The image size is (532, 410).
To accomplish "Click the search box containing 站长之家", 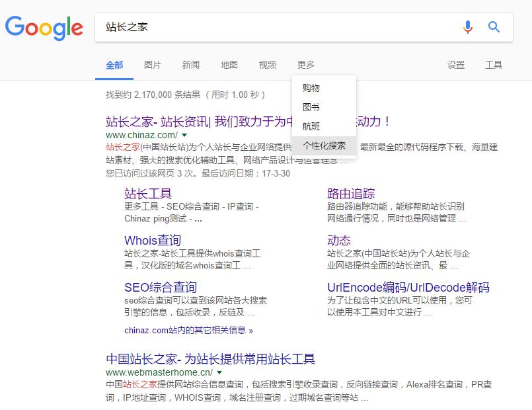I will 278,27.
